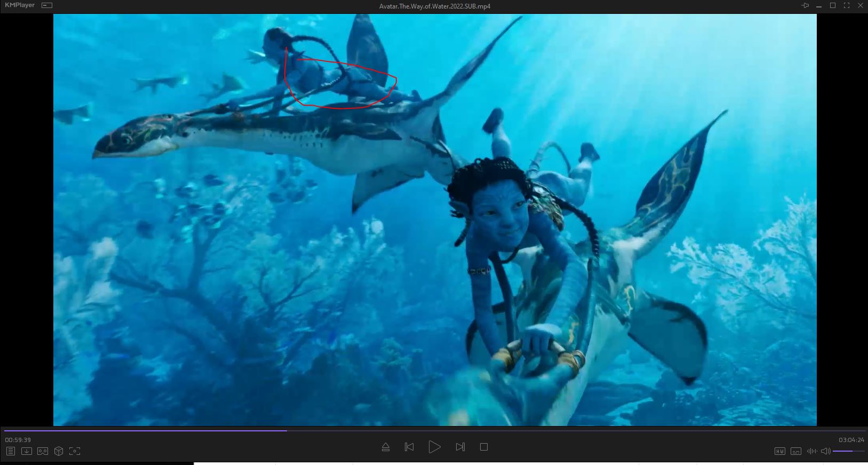The height and width of the screenshot is (465, 868).
Task: Toggle HW hardware acceleration
Action: click(x=779, y=451)
